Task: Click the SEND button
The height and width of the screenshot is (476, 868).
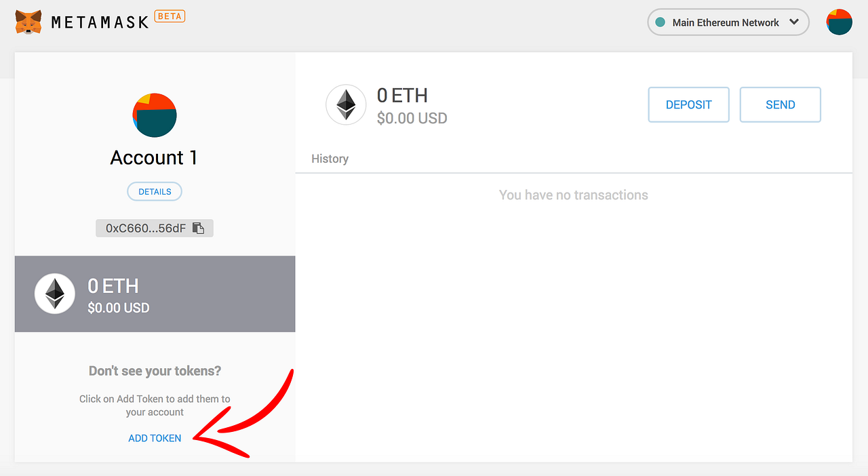Action: 780,104
